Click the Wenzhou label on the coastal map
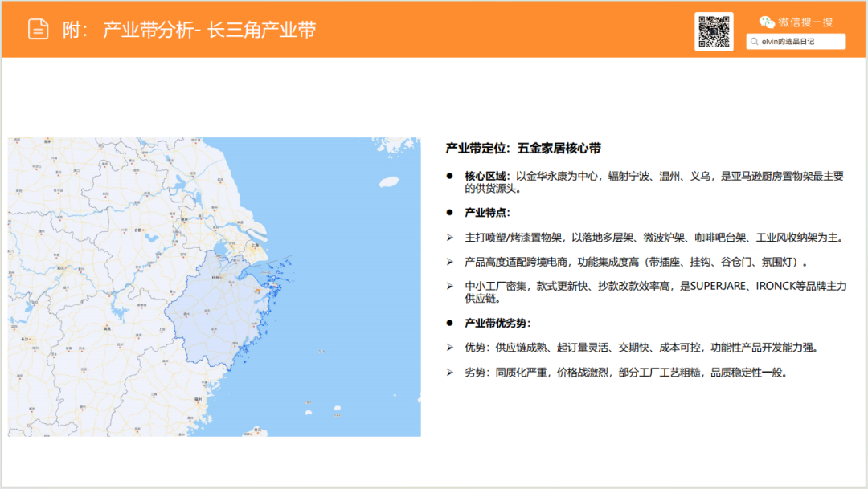Screen dimensions: 868x489 pos(235,344)
